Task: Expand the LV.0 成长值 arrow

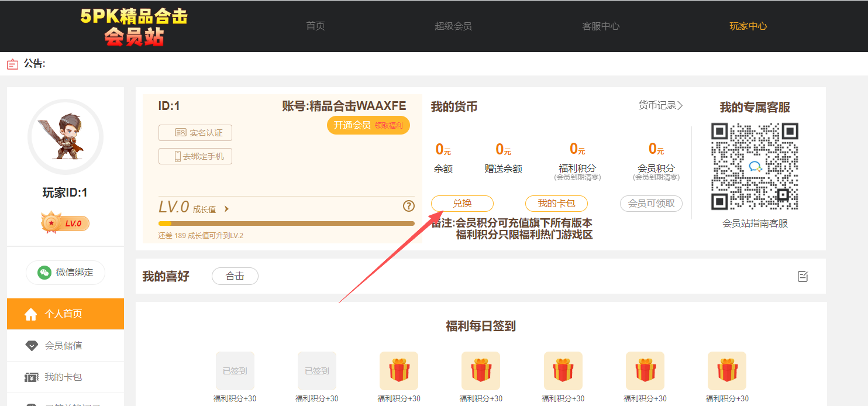Action: click(226, 209)
